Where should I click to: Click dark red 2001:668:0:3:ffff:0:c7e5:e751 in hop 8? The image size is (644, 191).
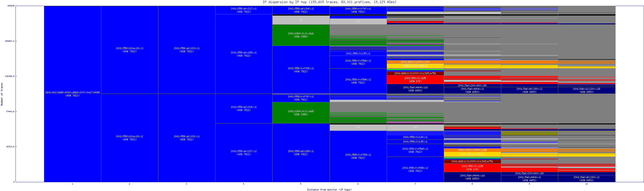472,161
